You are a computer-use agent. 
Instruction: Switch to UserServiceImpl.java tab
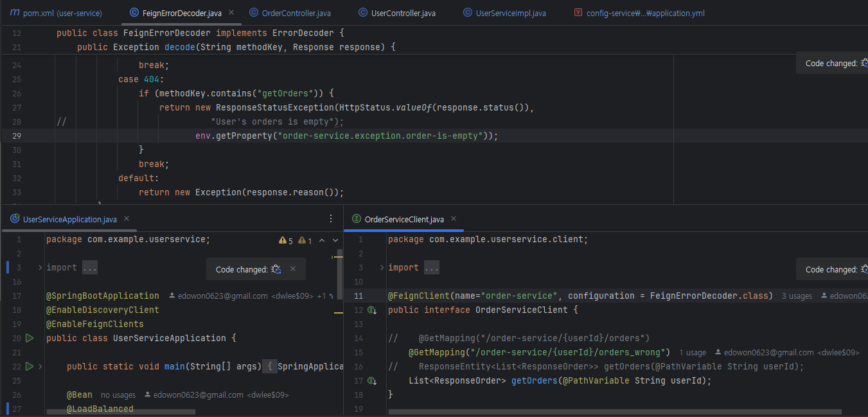coord(504,13)
